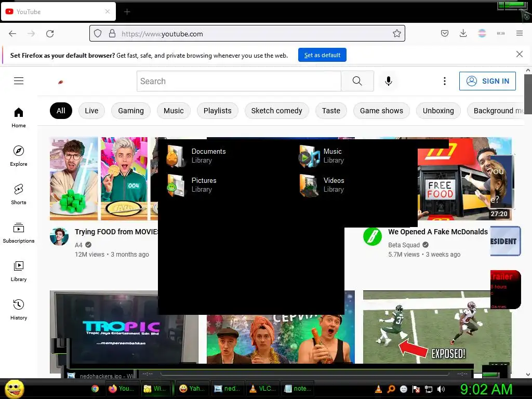Screen dimensions: 532x399
Task: Save page to Pocket
Action: [x=445, y=33]
